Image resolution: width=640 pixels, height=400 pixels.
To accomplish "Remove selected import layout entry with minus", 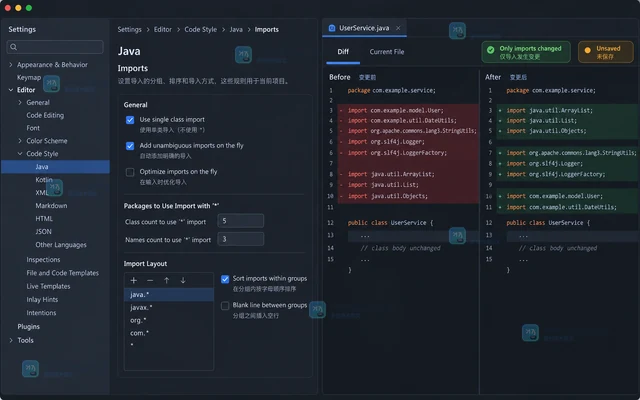I will (x=150, y=280).
